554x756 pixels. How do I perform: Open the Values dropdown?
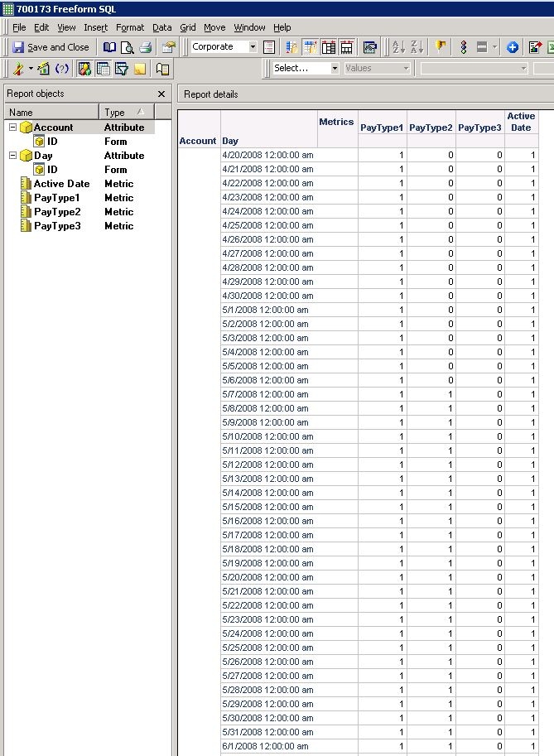click(x=406, y=69)
